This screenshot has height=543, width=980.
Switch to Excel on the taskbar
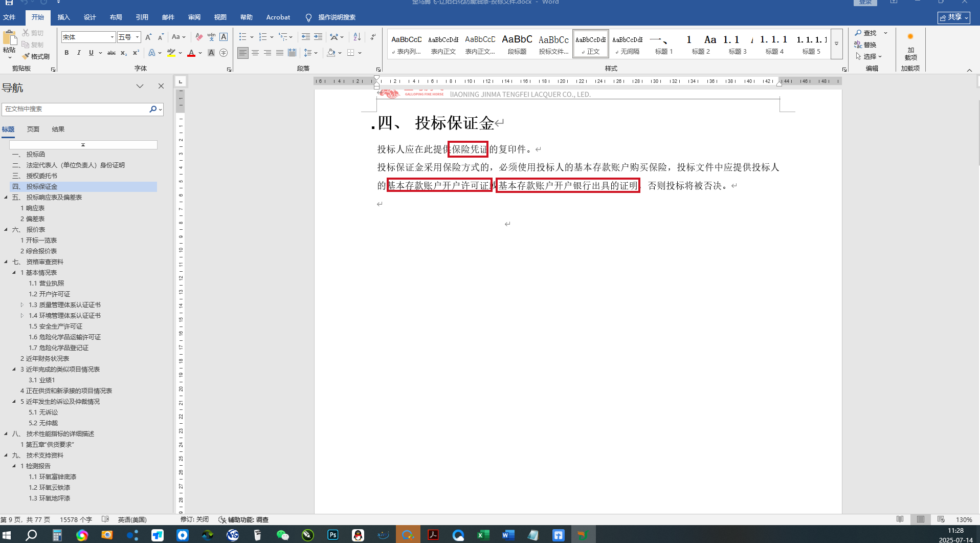[483, 535]
